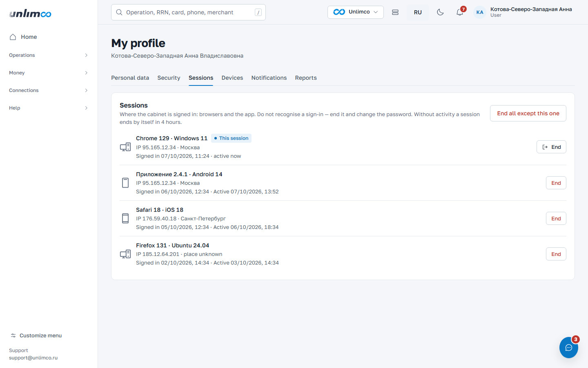Switch to the Personal data tab
The height and width of the screenshot is (368, 588).
130,78
